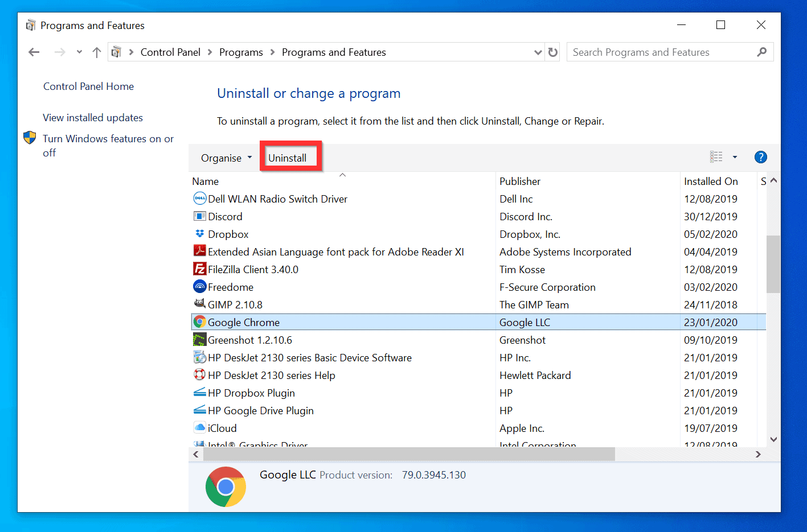
Task: Open the view options dropdown arrow
Action: (x=735, y=157)
